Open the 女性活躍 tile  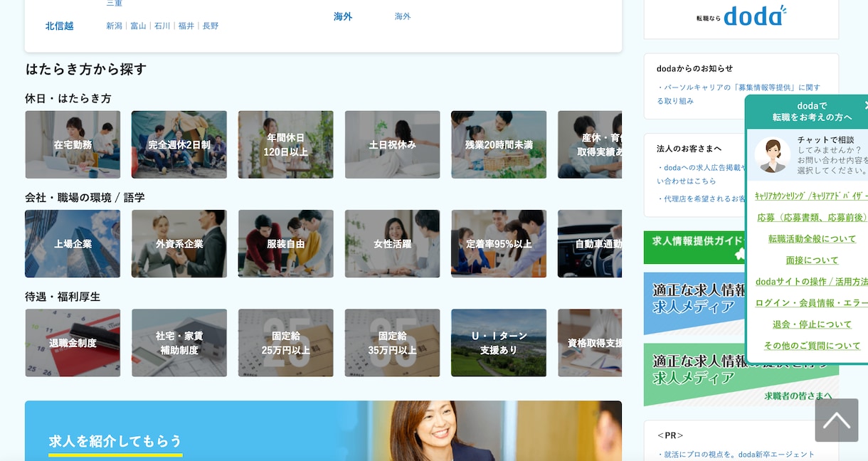click(x=393, y=243)
